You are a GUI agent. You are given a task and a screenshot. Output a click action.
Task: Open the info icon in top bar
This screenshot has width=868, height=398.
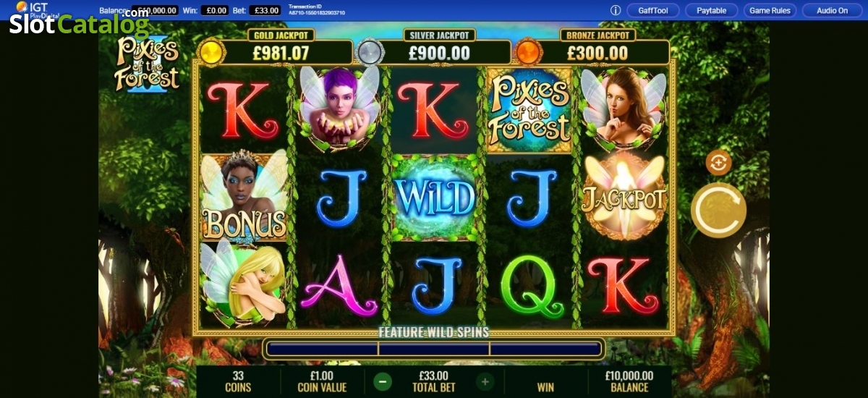[616, 10]
